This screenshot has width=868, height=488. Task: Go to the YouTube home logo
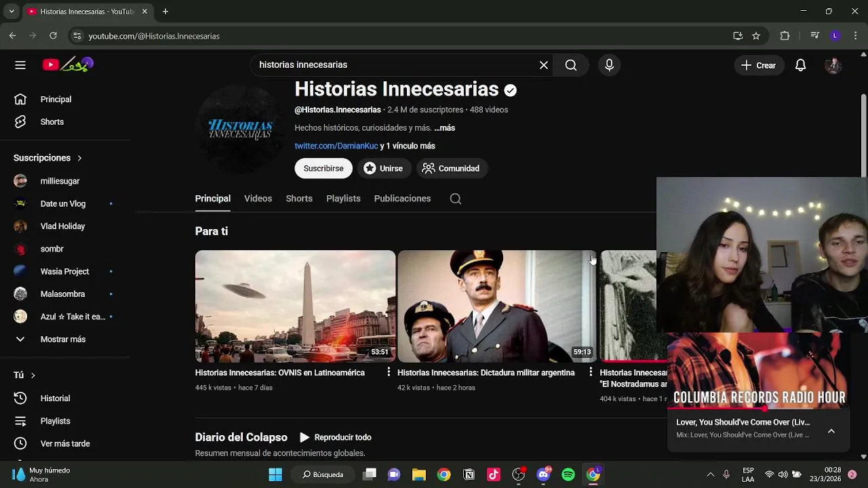coord(68,65)
